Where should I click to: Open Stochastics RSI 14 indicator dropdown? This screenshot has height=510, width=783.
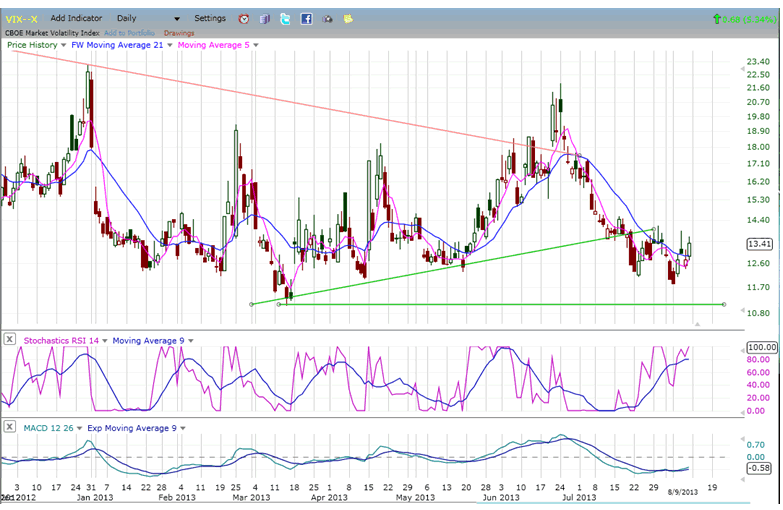(104, 341)
